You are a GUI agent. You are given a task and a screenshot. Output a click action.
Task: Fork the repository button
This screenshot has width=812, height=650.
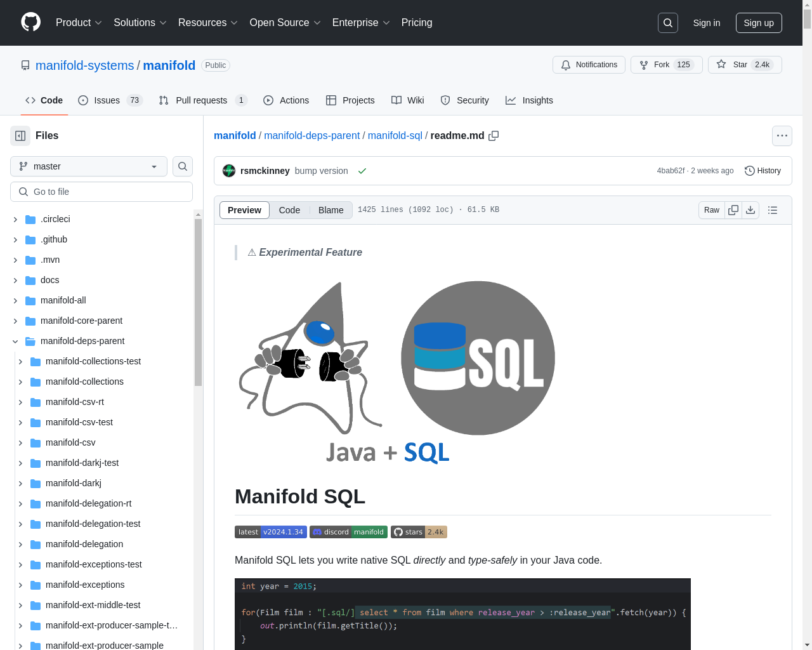point(667,65)
